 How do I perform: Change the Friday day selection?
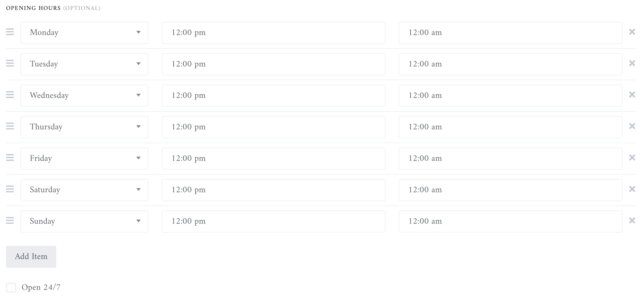[84, 159]
